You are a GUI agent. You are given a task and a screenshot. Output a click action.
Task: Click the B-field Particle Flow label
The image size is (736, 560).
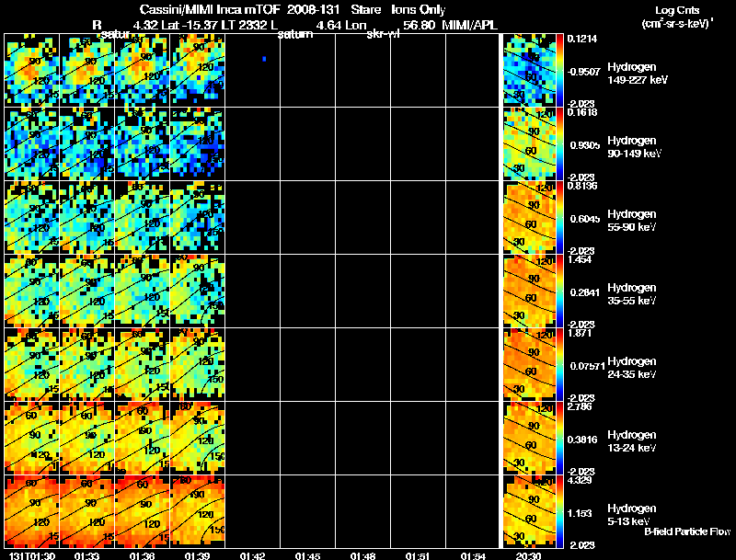click(x=687, y=531)
